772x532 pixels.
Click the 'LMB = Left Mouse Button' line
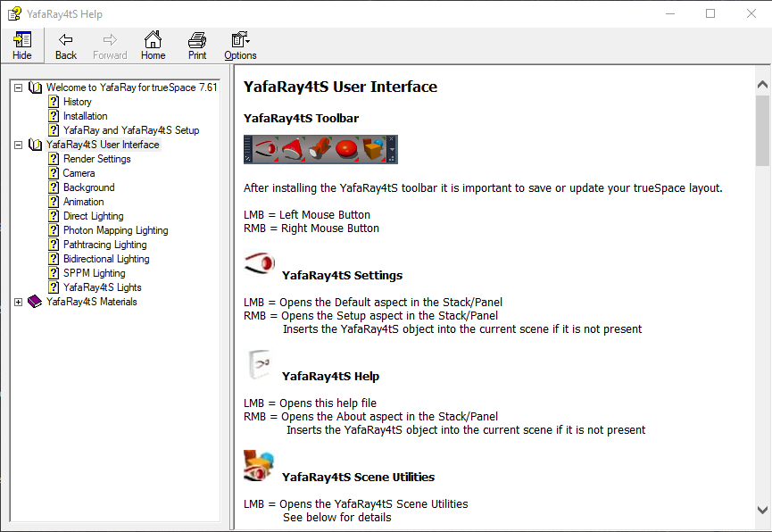pyautogui.click(x=307, y=215)
